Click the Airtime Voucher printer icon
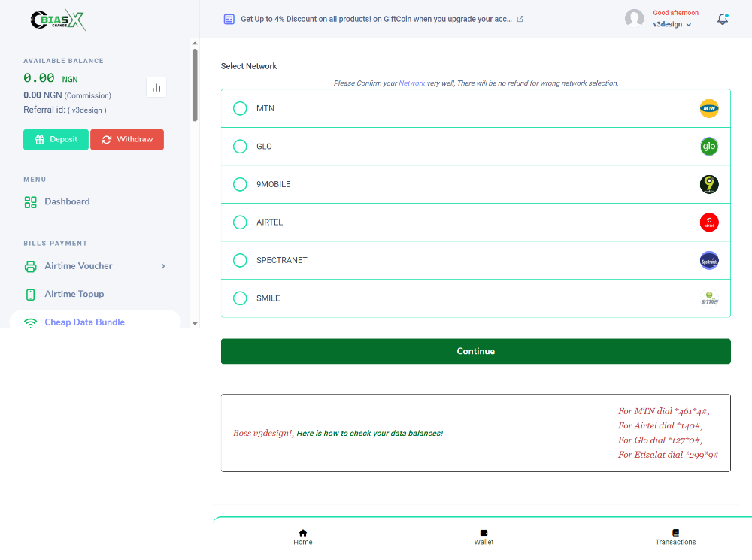Viewport: 752px width, 560px height. 30,265
